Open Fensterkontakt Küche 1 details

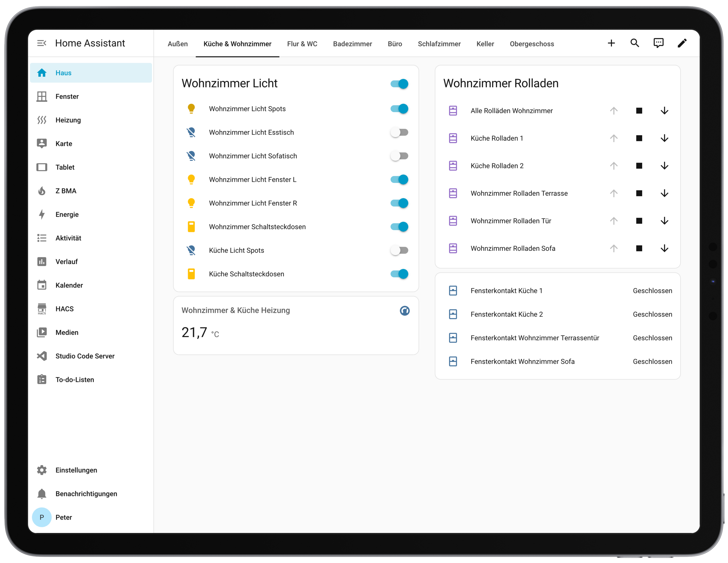506,291
